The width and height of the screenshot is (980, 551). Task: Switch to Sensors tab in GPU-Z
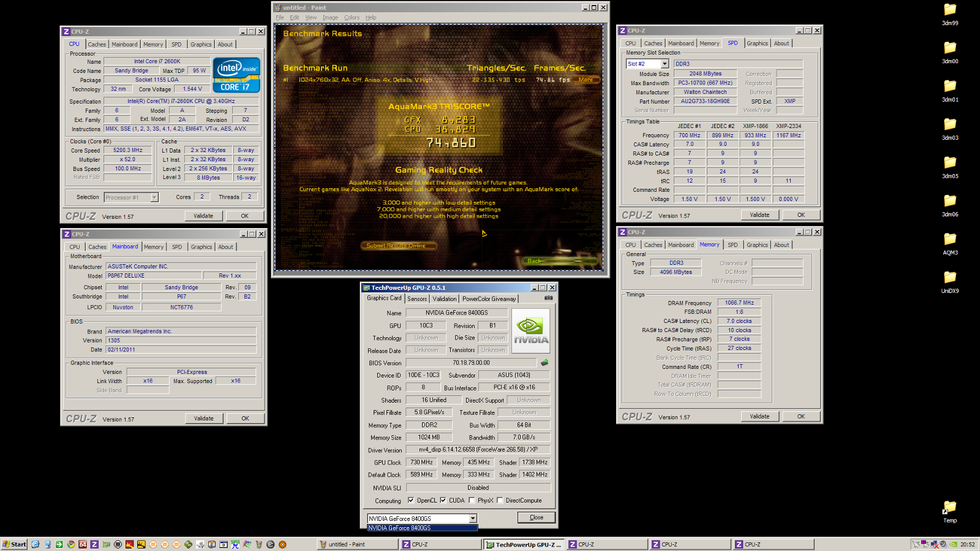tap(417, 299)
